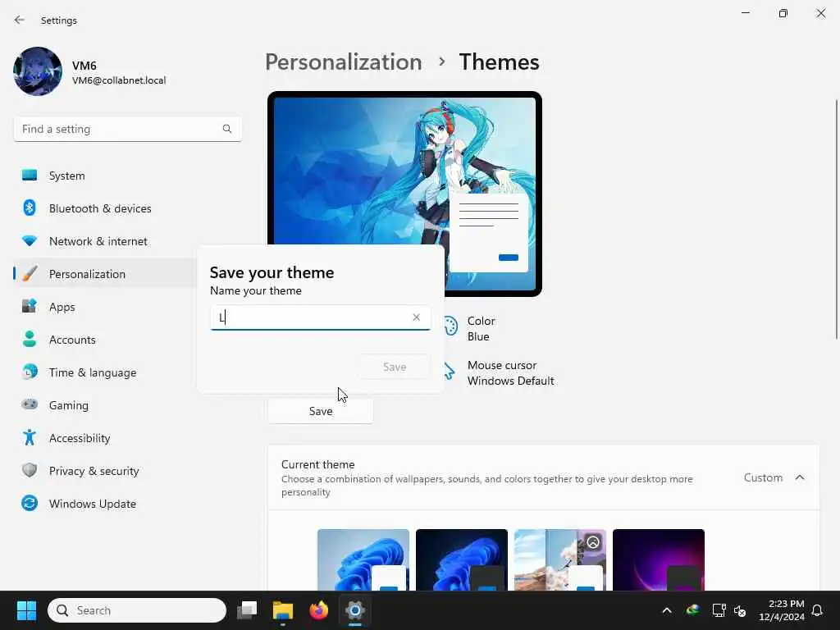The width and height of the screenshot is (840, 630).
Task: Select the landscape spotlight theme thumbnail
Action: pos(560,559)
